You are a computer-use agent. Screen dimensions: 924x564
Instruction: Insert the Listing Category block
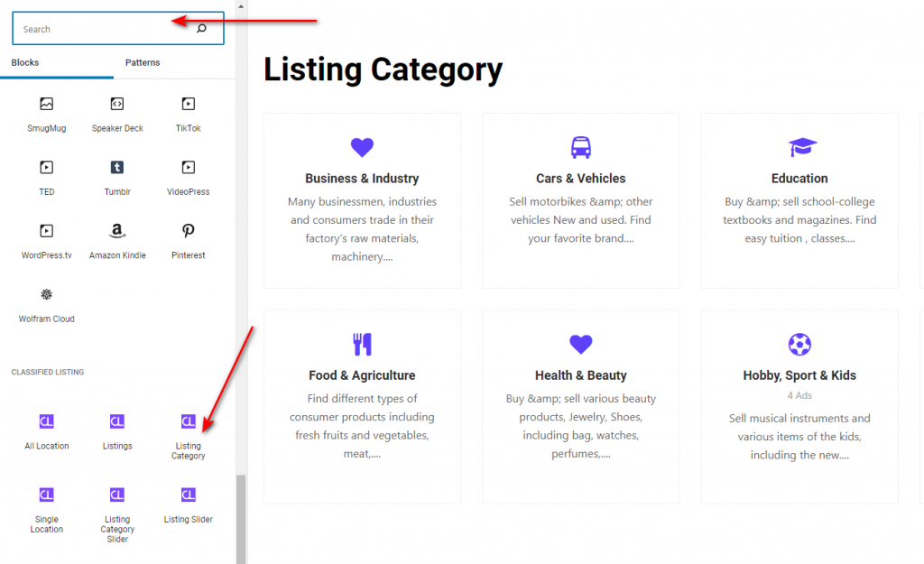click(x=188, y=437)
